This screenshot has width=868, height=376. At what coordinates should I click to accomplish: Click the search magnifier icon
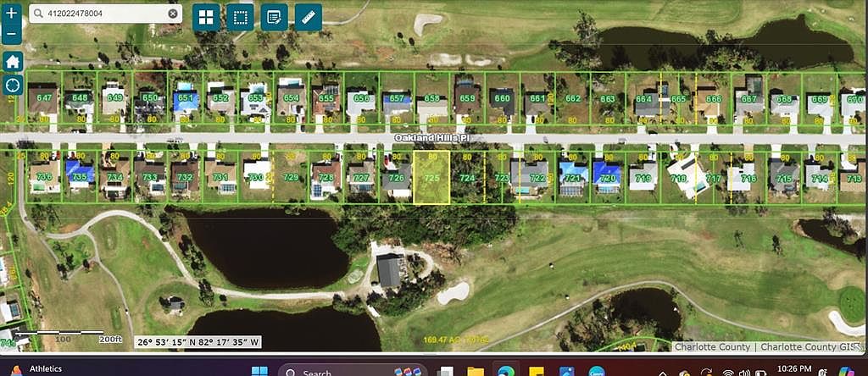pyautogui.click(x=38, y=14)
